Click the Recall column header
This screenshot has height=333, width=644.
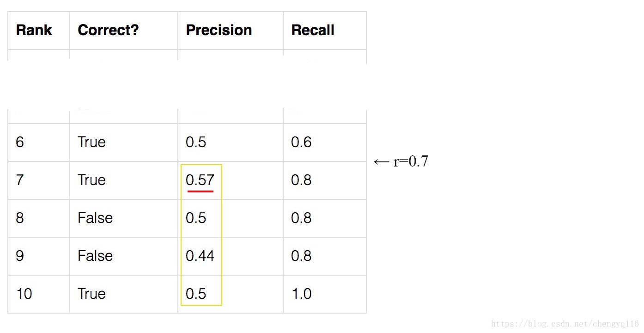coord(313,30)
